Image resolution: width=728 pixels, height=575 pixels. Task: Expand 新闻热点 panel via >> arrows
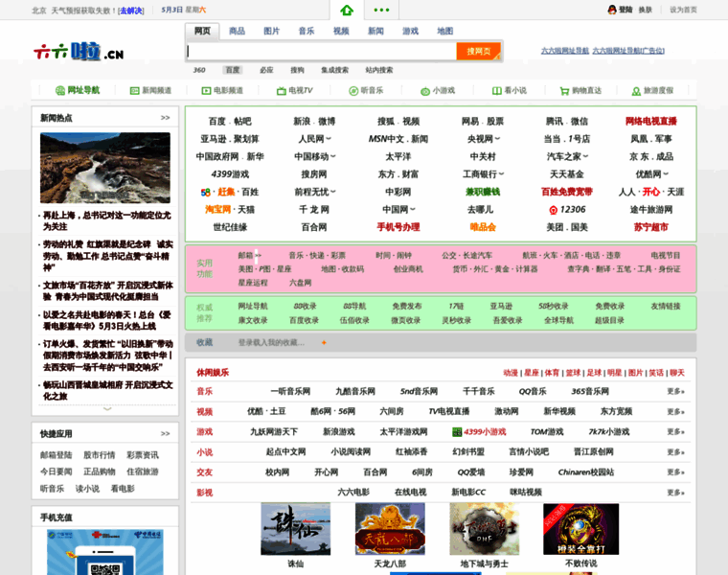click(x=166, y=118)
